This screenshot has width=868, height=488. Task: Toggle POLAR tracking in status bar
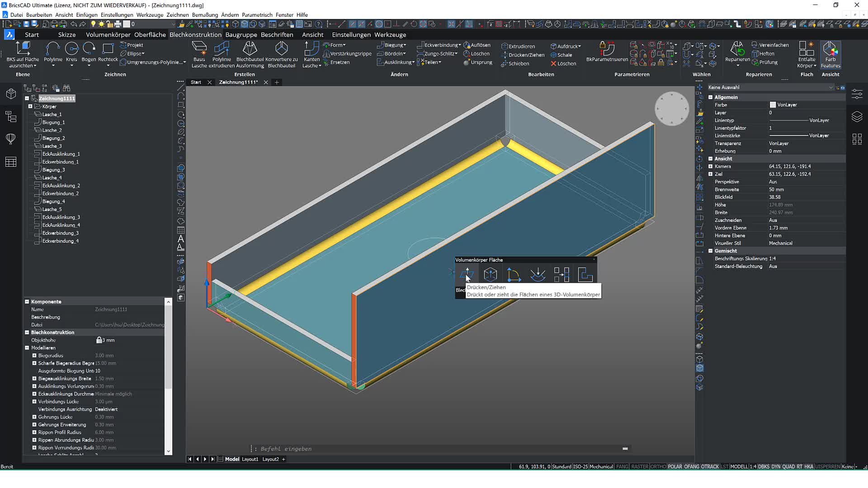point(675,466)
